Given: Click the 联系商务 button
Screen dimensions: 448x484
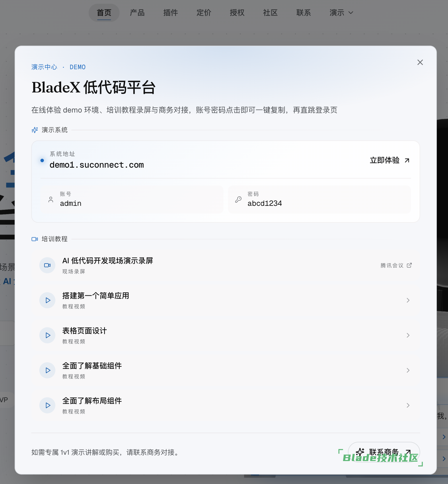Looking at the screenshot, I should (x=384, y=452).
